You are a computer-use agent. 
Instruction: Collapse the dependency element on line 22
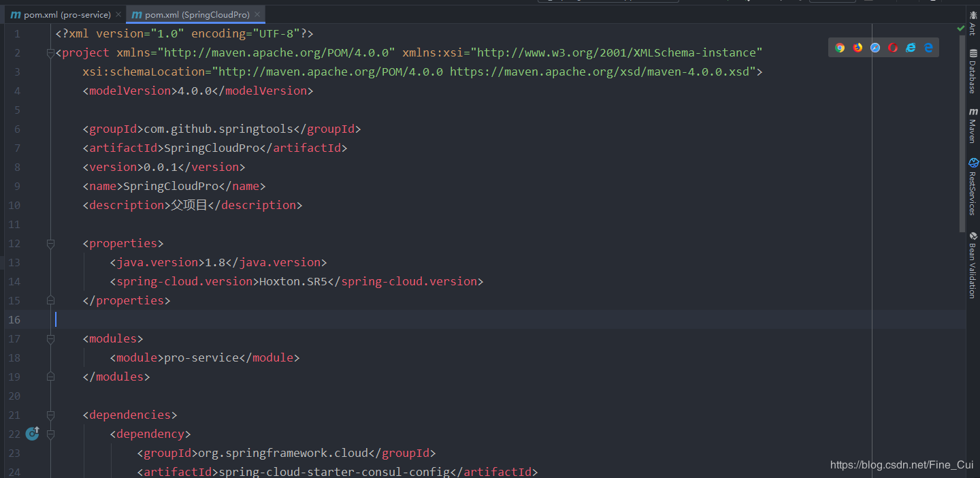50,434
